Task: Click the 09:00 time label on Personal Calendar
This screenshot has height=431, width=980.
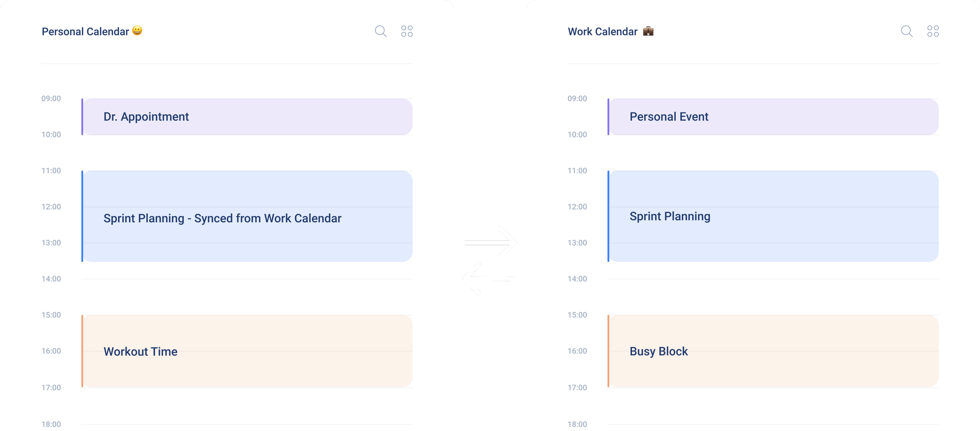Action: click(51, 98)
